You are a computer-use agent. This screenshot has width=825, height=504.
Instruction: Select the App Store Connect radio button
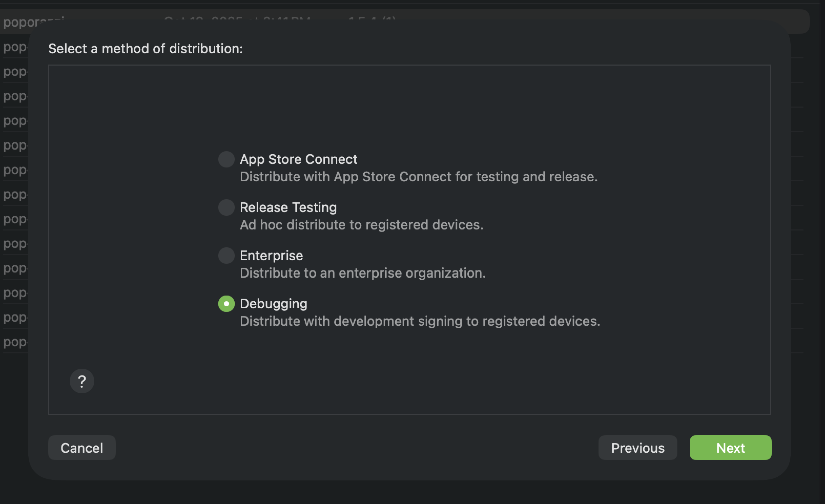point(226,159)
